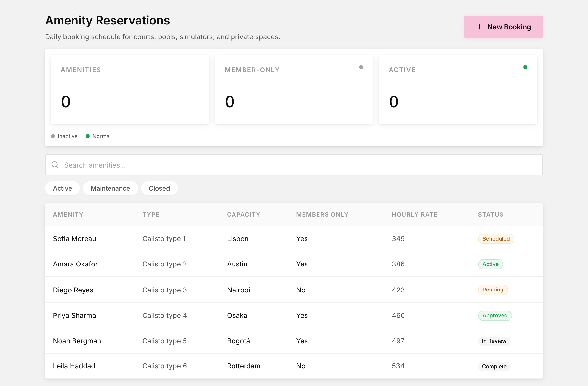The width and height of the screenshot is (588, 386).
Task: Filter by the Closed chip
Action: point(159,188)
